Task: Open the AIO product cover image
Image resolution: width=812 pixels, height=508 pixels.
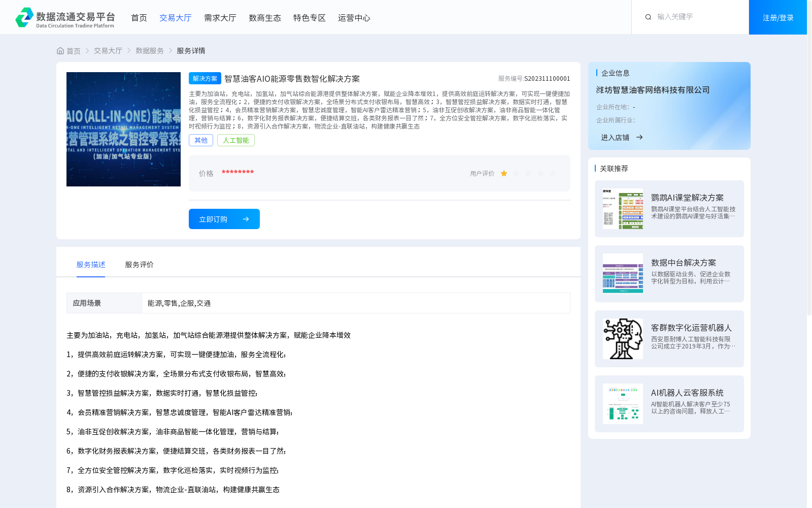Action: click(x=123, y=129)
